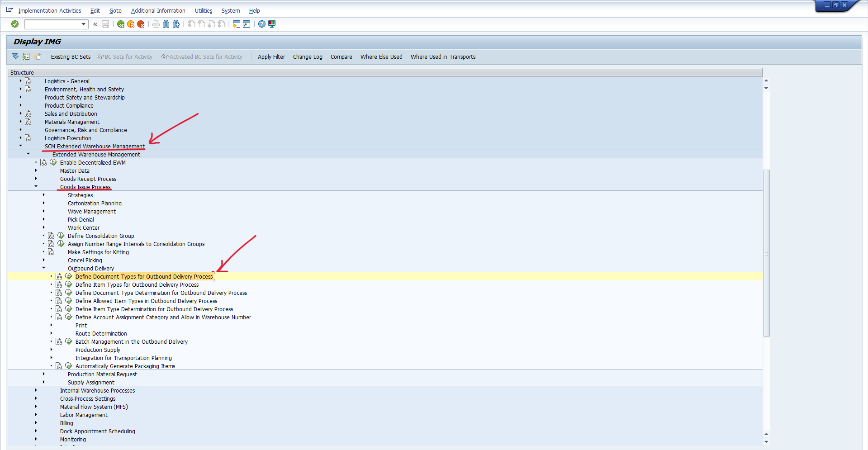Click the Existing BC Sets button
The image size is (868, 450).
coord(71,57)
